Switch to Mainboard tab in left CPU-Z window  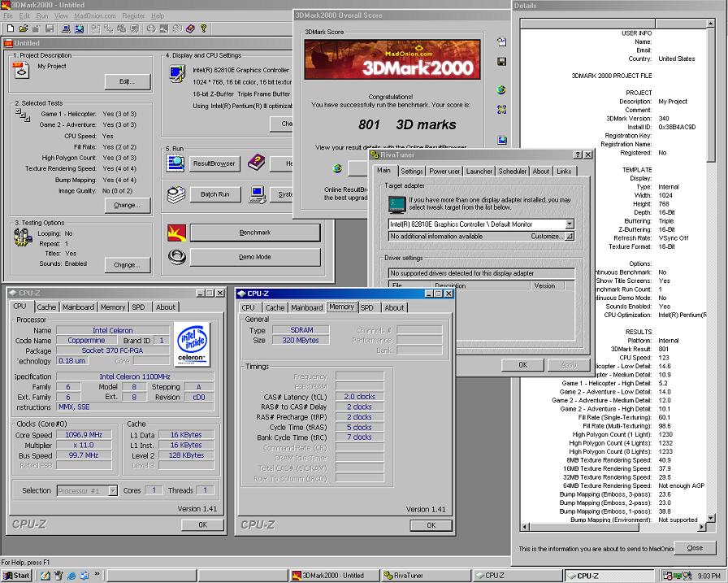coord(78,307)
